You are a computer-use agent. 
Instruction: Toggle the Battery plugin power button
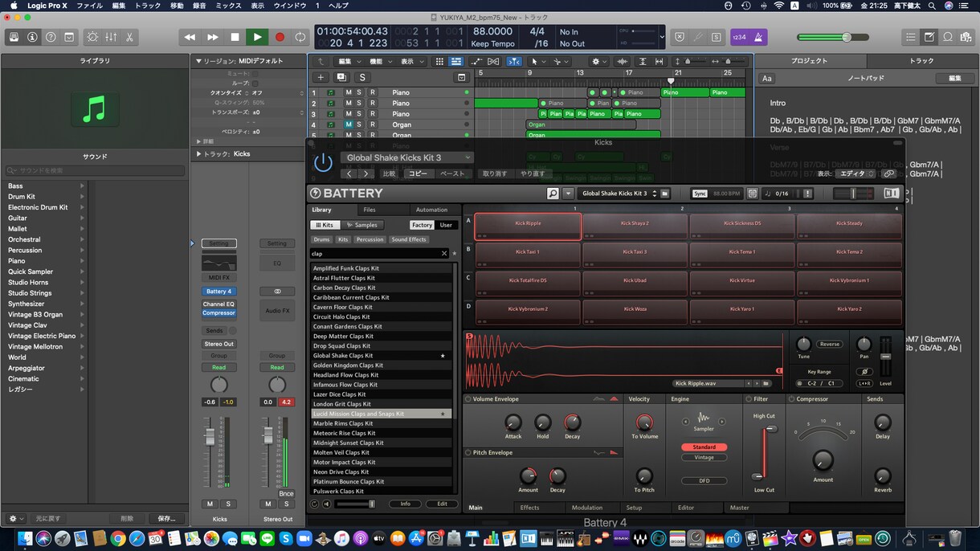click(323, 162)
